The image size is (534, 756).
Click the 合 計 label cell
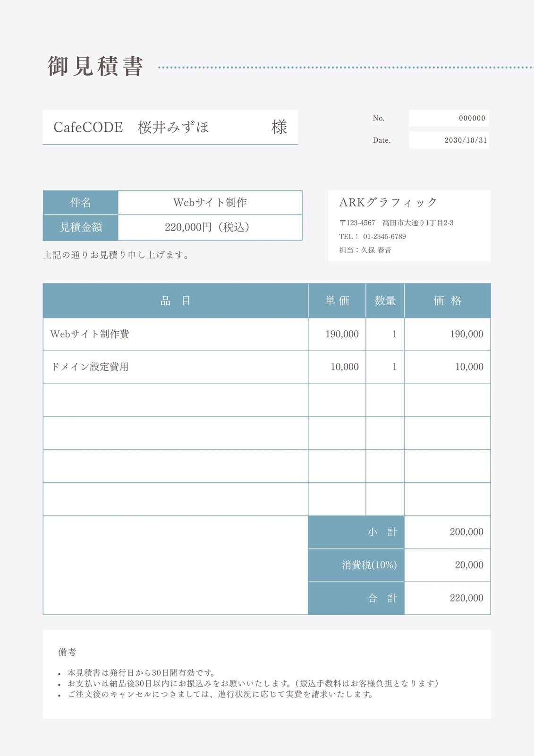(356, 598)
